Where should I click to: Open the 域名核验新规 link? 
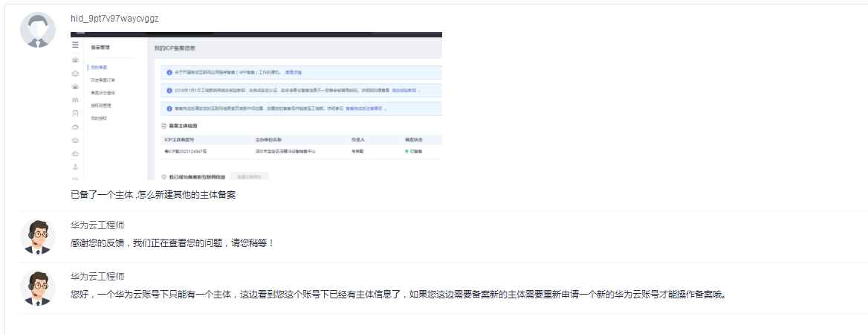[x=404, y=91]
